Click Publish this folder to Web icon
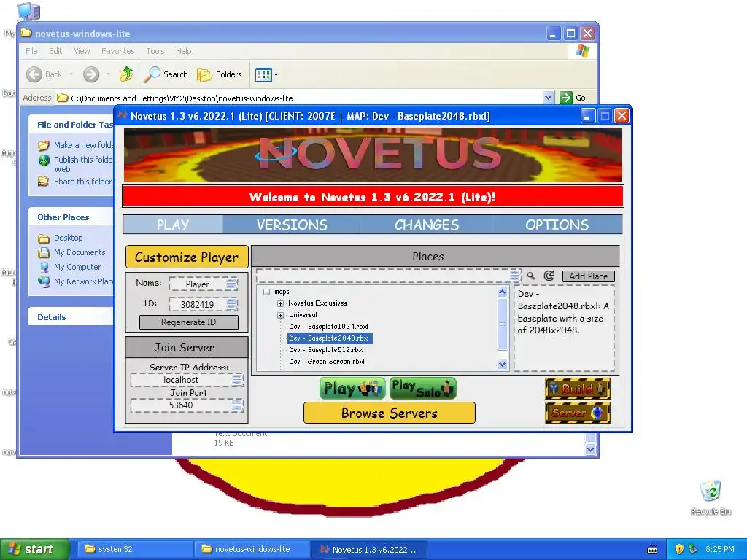The width and height of the screenshot is (747, 560). tap(44, 160)
